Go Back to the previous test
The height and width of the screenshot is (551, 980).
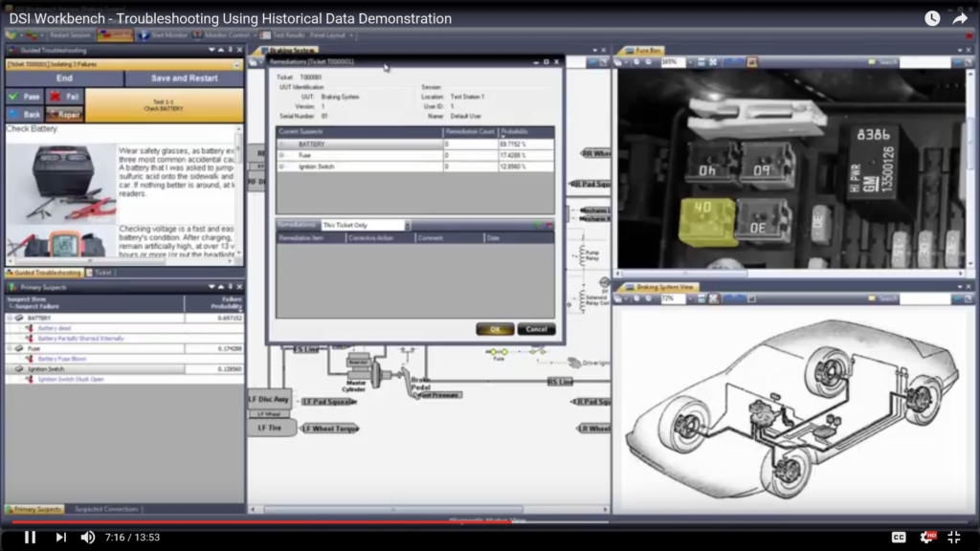[x=25, y=115]
